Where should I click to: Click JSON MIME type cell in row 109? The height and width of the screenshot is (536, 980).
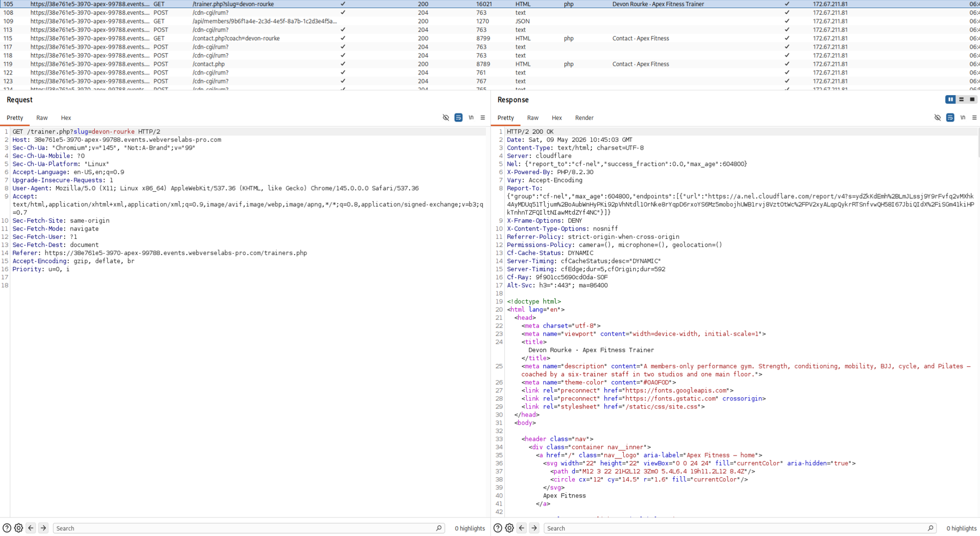point(522,21)
